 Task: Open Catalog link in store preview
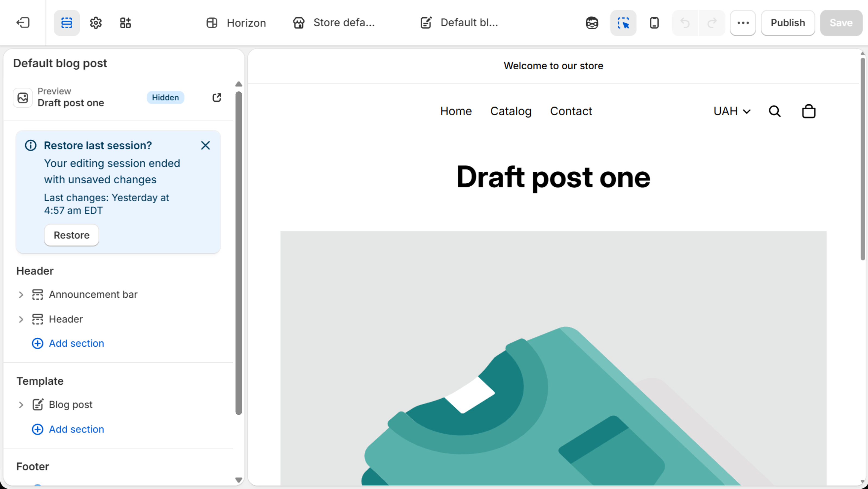click(x=511, y=111)
